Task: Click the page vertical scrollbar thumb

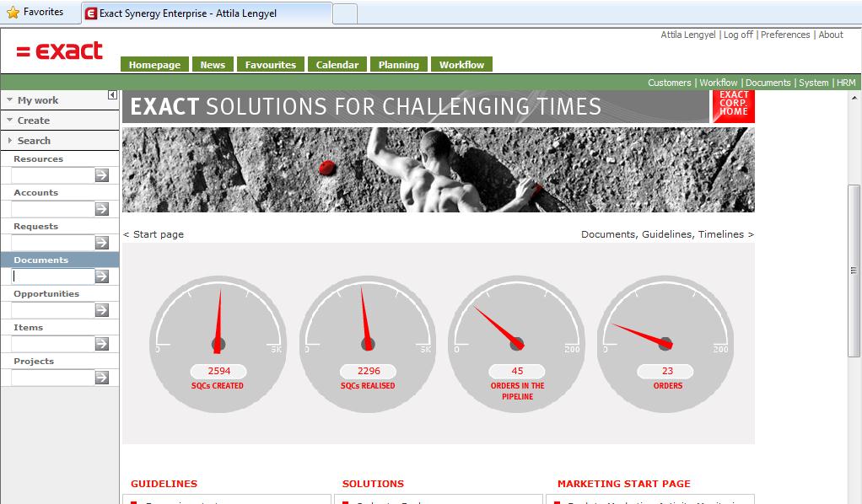Action: pos(854,271)
